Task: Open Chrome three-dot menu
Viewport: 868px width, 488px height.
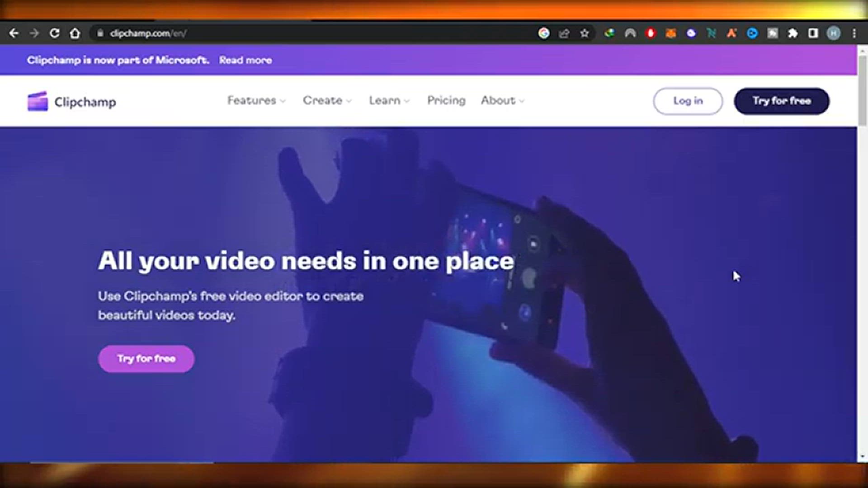Action: tap(854, 33)
